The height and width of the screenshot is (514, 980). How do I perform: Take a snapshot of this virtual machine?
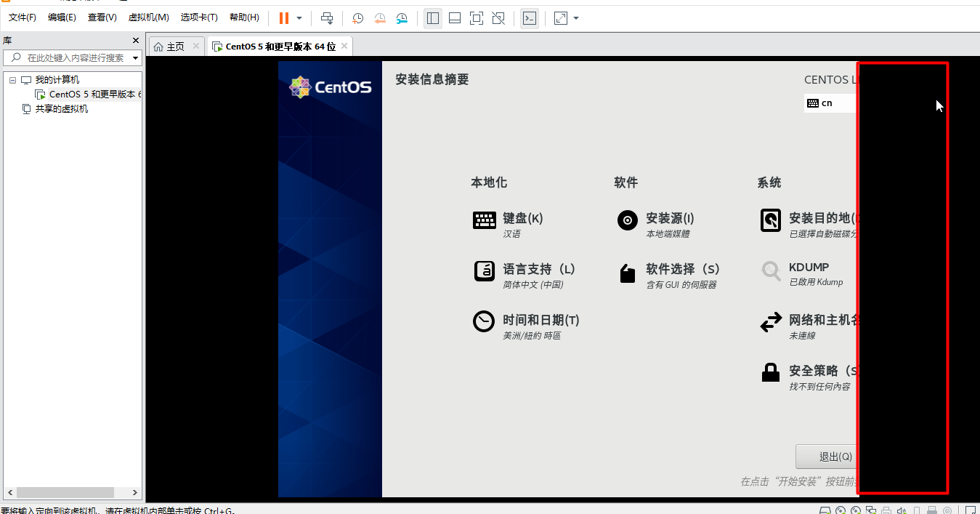click(x=358, y=18)
